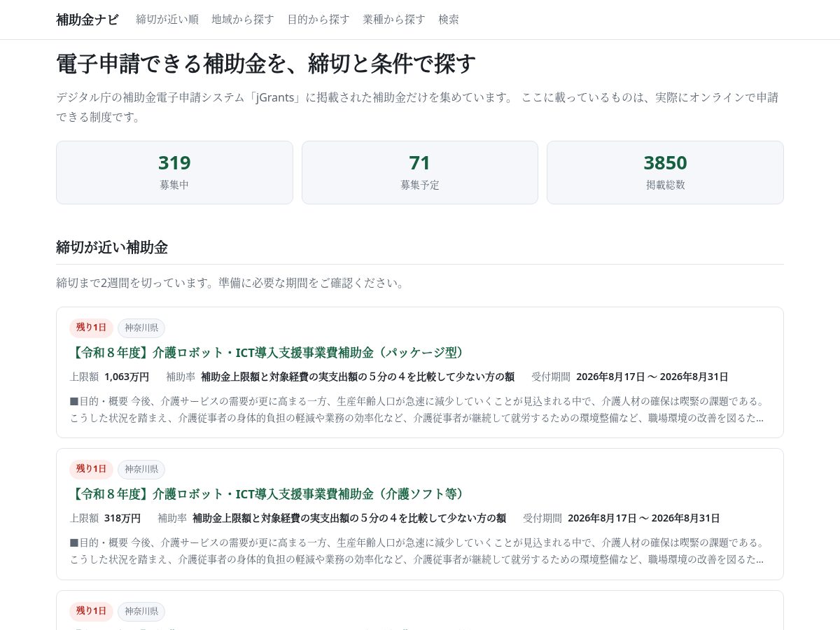Viewport: 840px width, 630px height.
Task: Open パッケージ型 subsidy title link
Action: [x=269, y=352]
